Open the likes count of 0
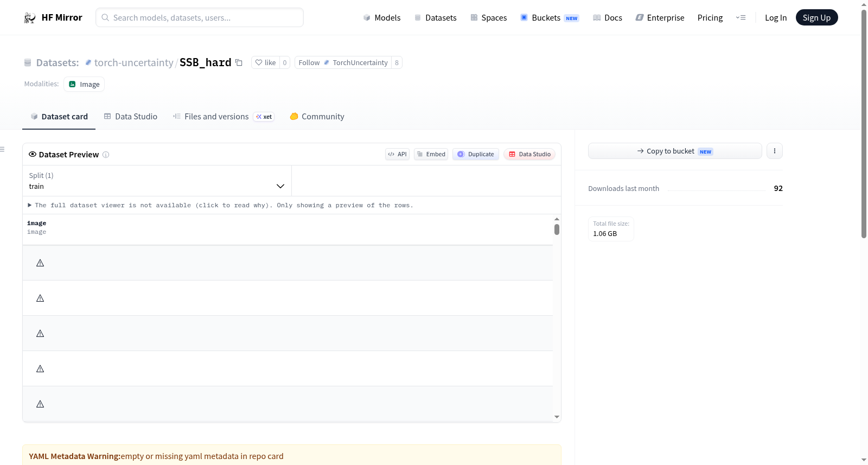Viewport: 868px width, 465px height. 285,62
